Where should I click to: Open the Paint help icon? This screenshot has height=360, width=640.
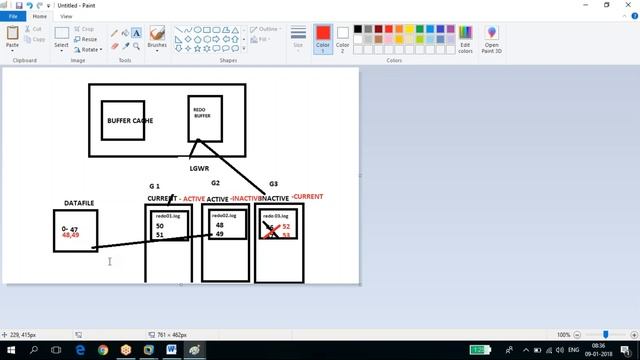coord(635,16)
